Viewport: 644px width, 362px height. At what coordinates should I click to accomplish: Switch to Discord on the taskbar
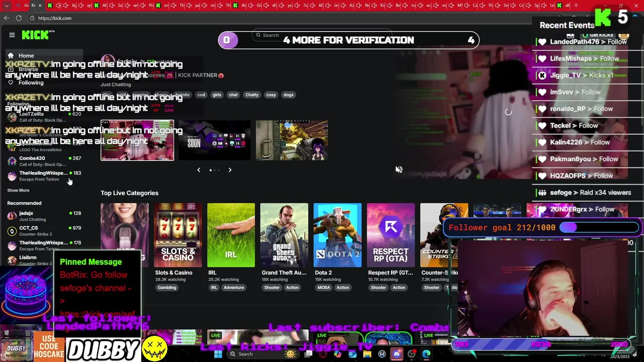pyautogui.click(x=397, y=354)
